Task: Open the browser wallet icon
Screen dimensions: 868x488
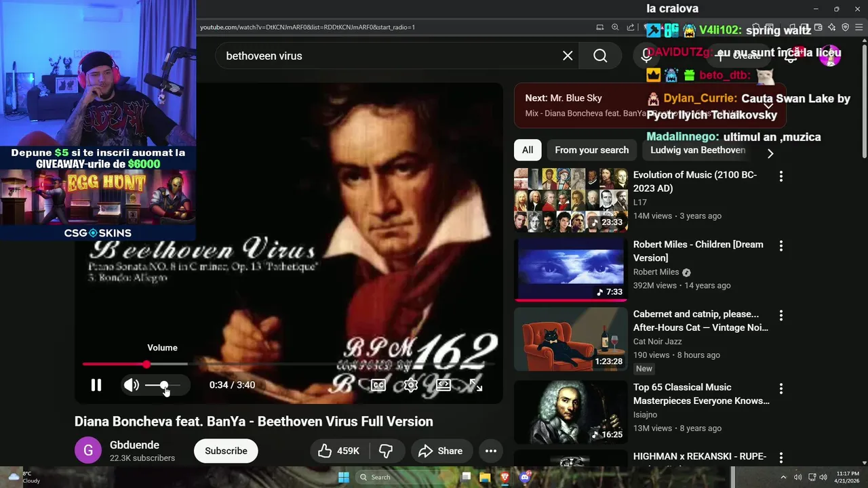Action: click(x=818, y=27)
